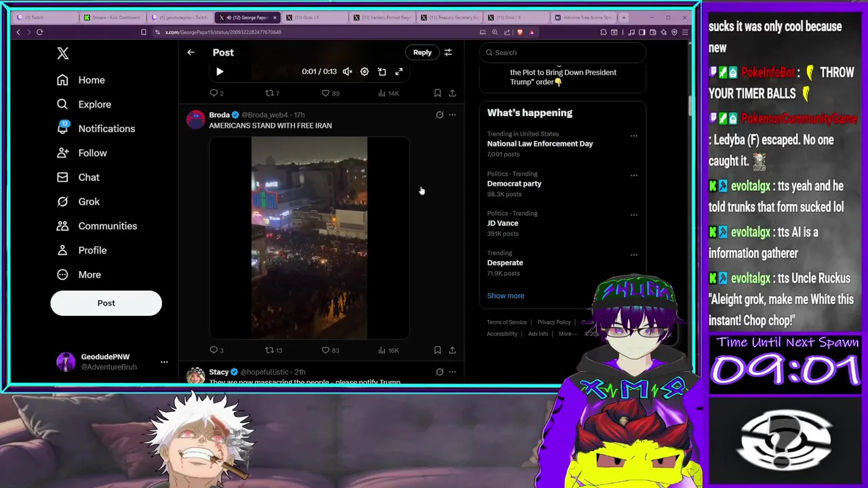The width and height of the screenshot is (868, 488).
Task: Like Broda's post with 83 likes
Action: (x=330, y=350)
